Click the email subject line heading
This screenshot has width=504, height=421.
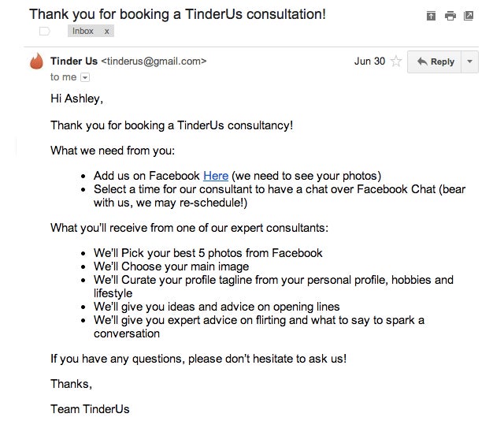click(177, 14)
